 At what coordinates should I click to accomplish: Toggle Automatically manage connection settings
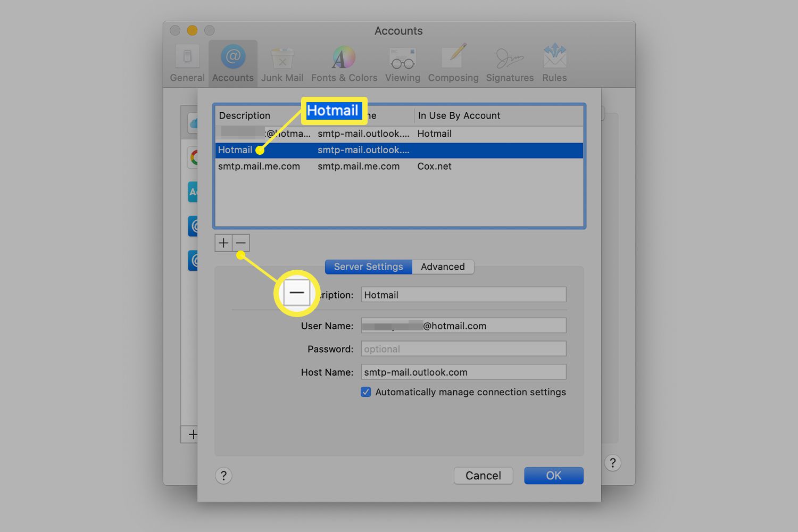point(366,392)
